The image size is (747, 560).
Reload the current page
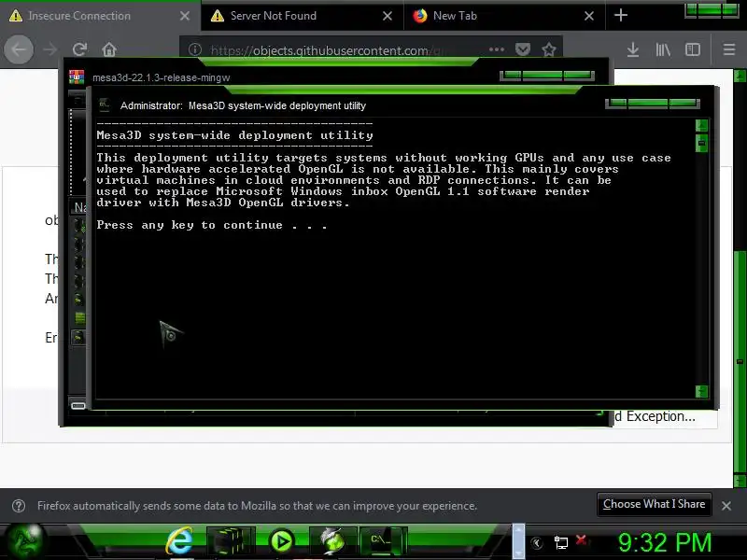[79, 49]
